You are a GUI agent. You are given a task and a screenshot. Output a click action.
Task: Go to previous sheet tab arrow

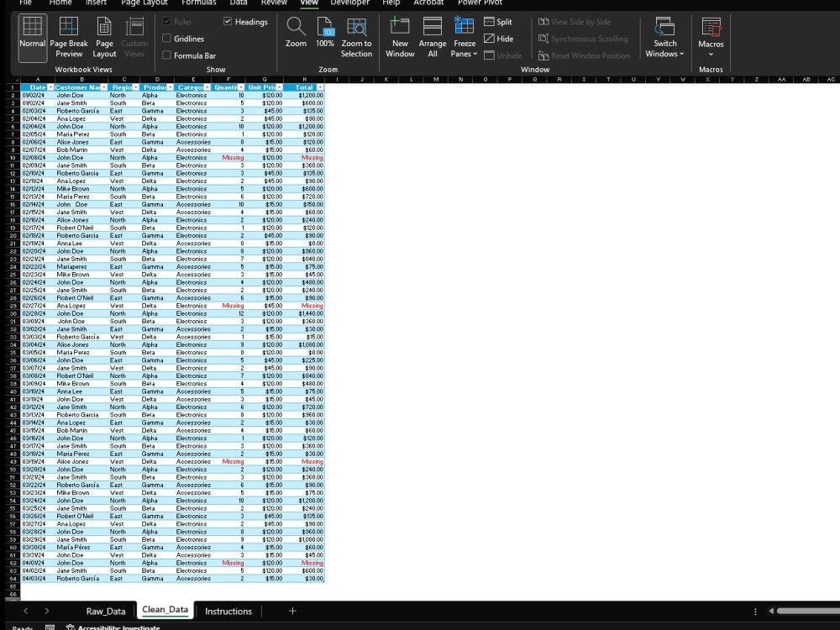pos(26,611)
